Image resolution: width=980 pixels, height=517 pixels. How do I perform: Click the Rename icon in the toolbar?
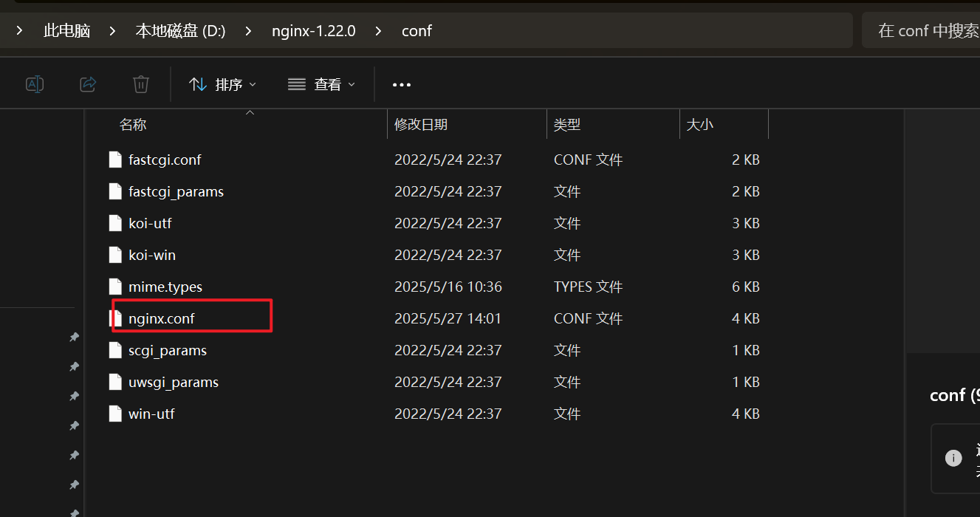coord(34,83)
